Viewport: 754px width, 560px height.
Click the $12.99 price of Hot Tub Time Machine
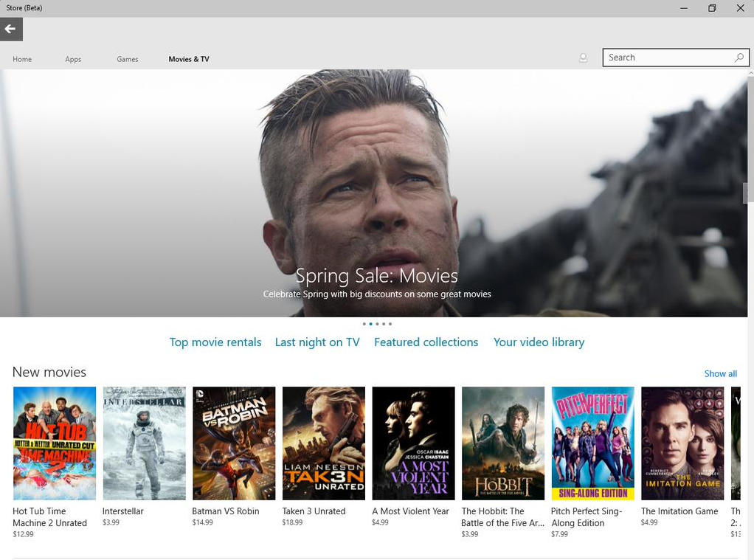[x=23, y=534]
